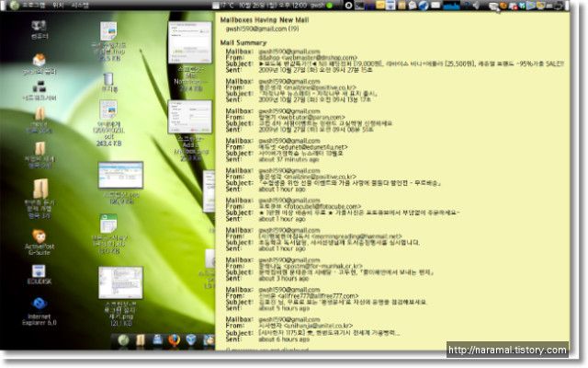Viewport: 588px width, 368px height.
Task: Click the system monitor graph in panel
Action: pyautogui.click(x=451, y=6)
